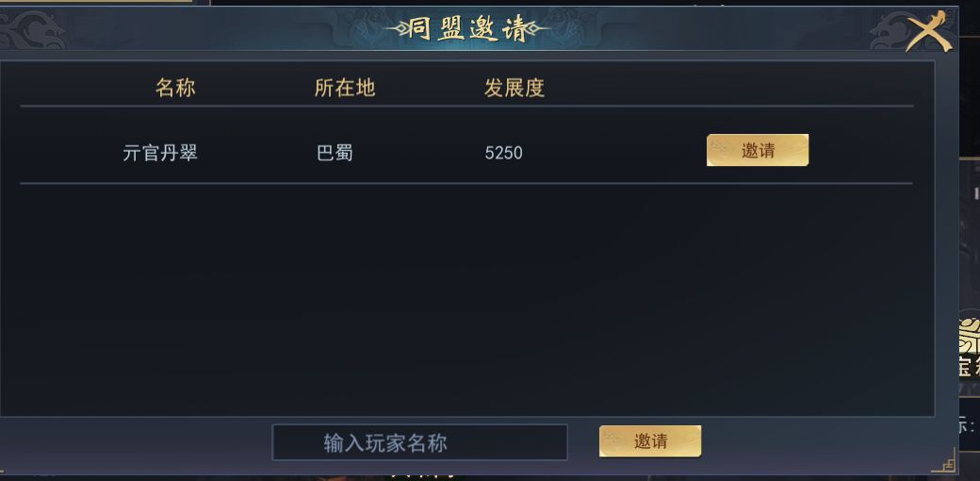Click the 5250 development value
Image resolution: width=980 pixels, height=481 pixels.
tap(503, 153)
